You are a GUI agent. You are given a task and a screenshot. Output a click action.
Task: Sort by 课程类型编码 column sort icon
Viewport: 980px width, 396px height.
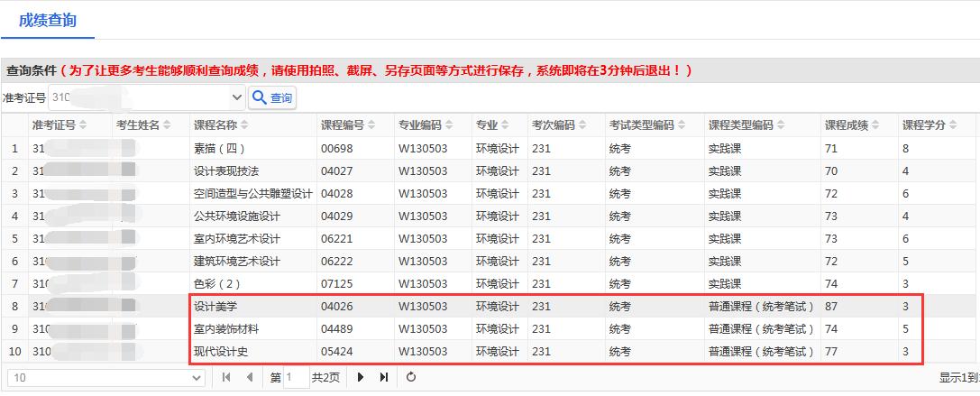(781, 125)
